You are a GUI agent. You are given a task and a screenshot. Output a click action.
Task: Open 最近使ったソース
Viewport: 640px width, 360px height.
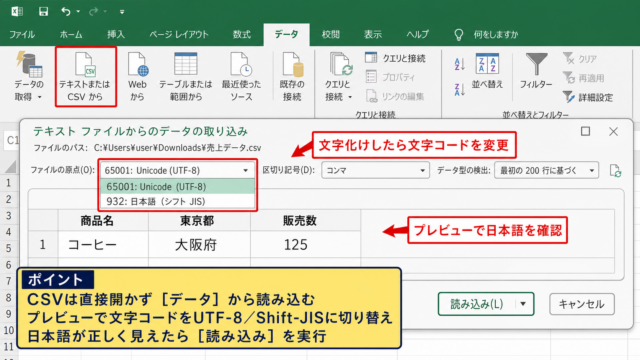tap(241, 76)
